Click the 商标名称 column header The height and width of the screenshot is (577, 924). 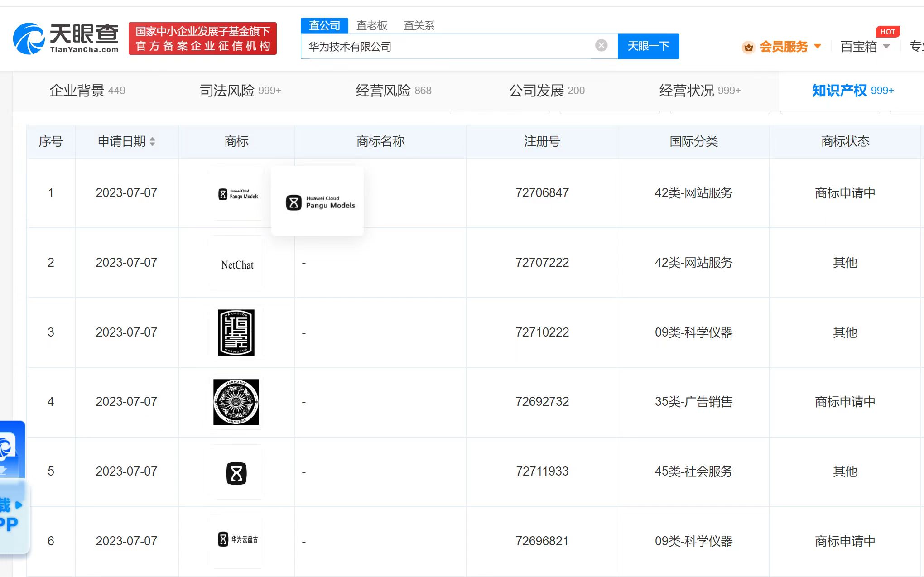[380, 142]
